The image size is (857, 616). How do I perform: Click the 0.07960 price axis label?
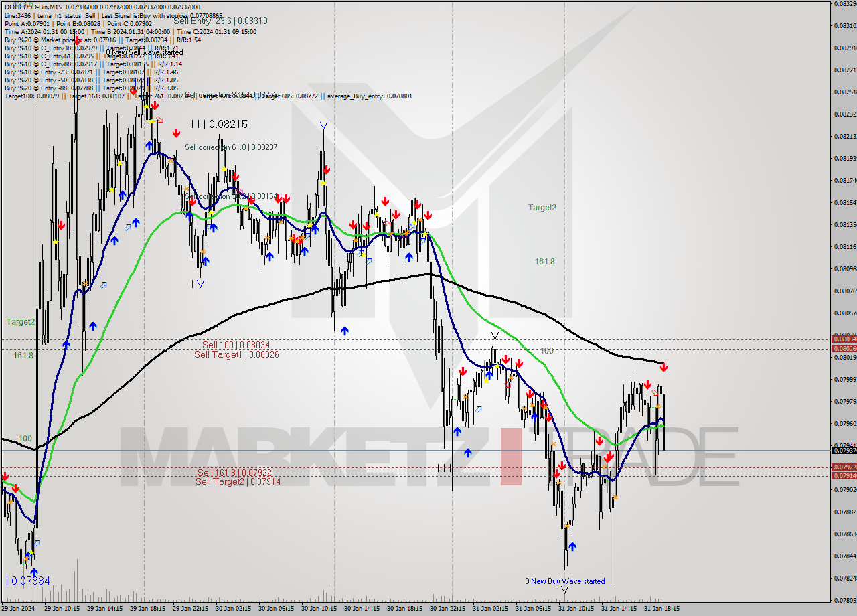click(x=845, y=423)
